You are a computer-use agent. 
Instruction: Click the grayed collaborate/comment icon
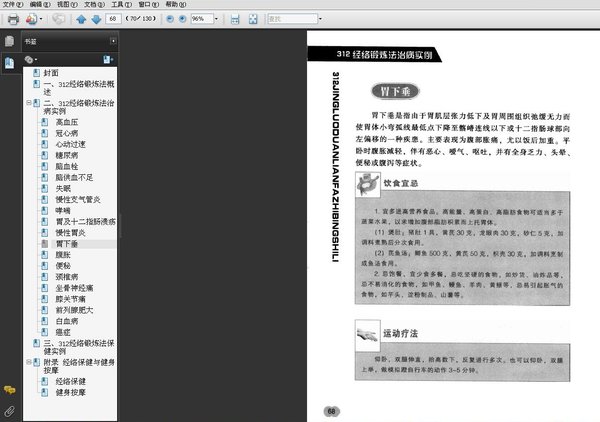coord(59,19)
